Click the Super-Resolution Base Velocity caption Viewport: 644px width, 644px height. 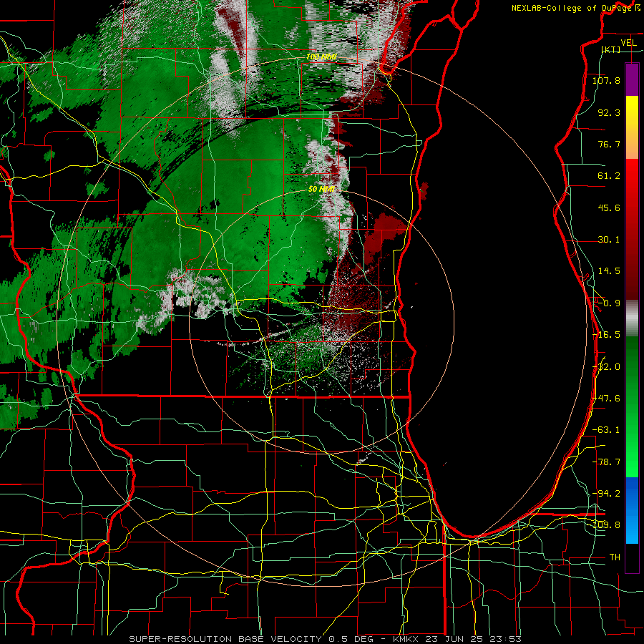coord(326,639)
